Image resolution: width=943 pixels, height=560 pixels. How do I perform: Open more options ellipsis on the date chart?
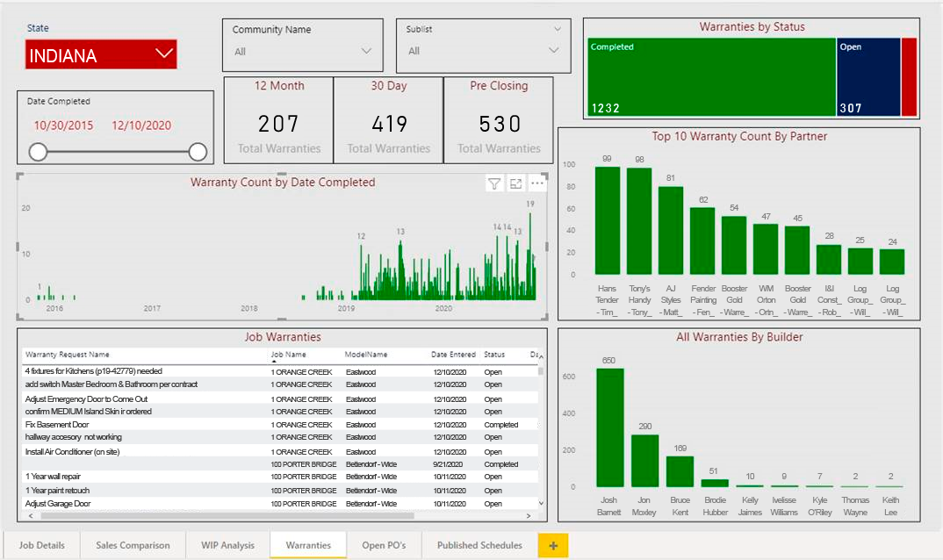pos(537,183)
